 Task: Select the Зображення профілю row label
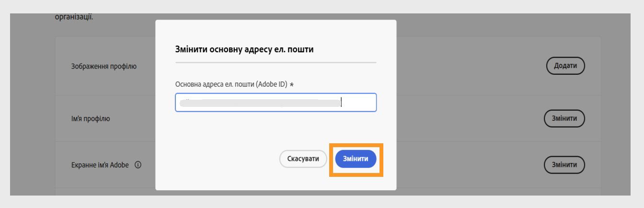pyautogui.click(x=101, y=66)
